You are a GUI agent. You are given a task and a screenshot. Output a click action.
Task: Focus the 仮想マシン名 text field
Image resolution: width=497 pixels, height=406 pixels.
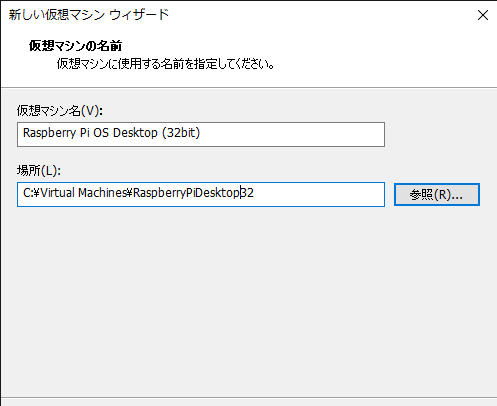pyautogui.click(x=201, y=134)
